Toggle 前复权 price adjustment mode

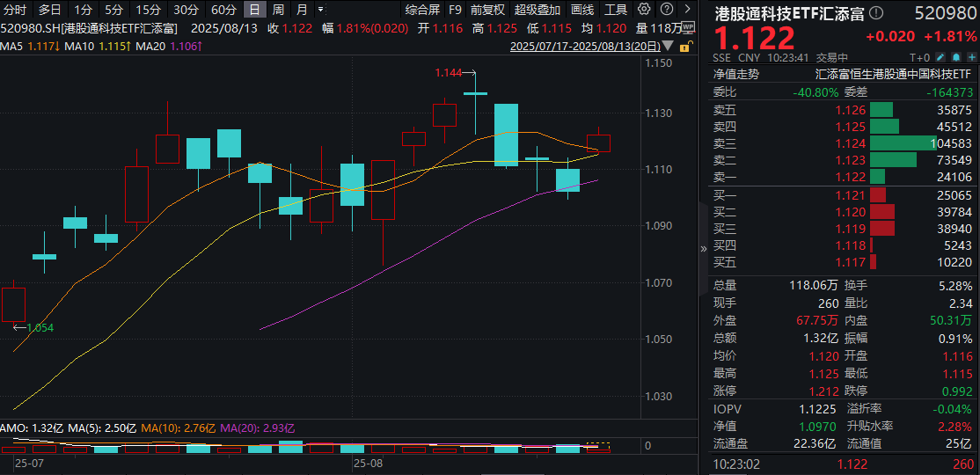[487, 10]
